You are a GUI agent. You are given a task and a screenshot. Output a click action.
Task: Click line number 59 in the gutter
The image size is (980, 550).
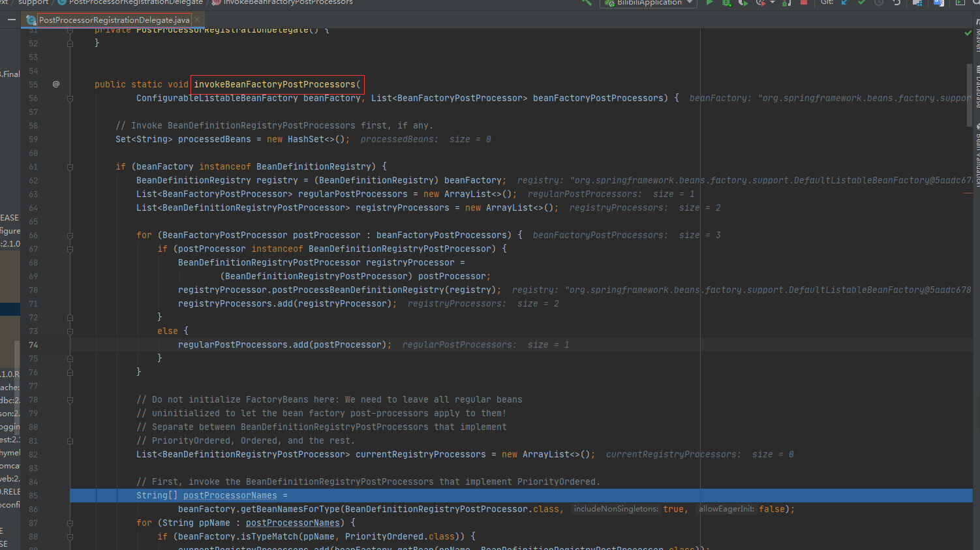33,140
